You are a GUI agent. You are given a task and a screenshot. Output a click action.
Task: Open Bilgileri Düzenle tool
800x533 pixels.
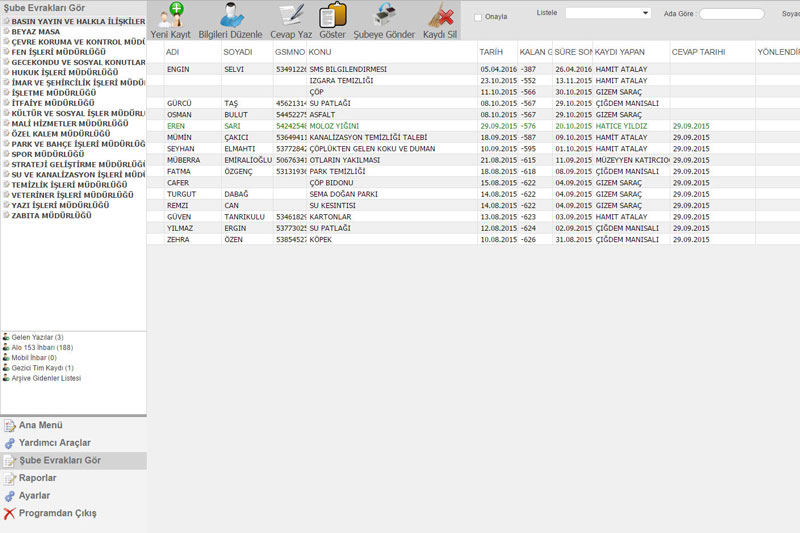[x=231, y=15]
